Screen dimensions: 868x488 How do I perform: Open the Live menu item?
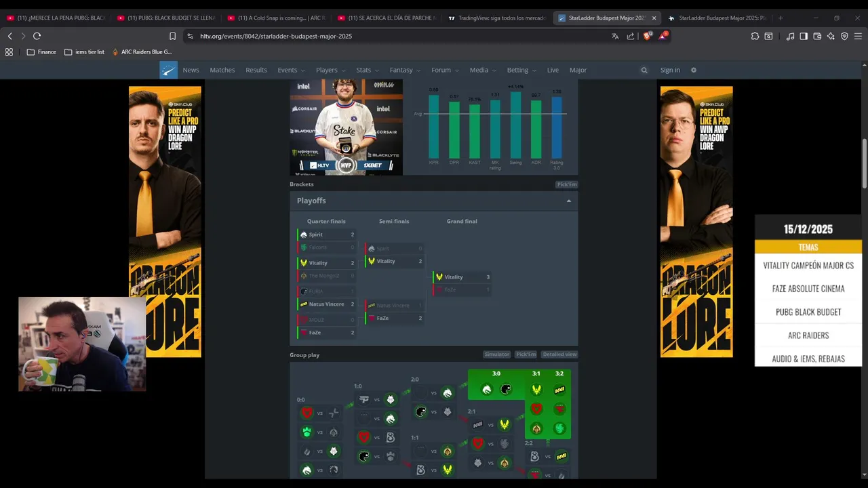pyautogui.click(x=553, y=70)
